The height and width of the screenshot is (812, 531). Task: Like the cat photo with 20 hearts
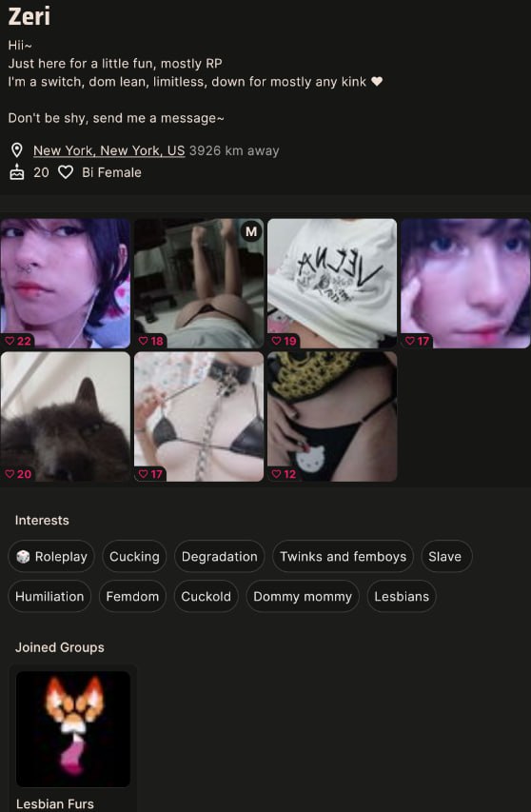click(18, 474)
